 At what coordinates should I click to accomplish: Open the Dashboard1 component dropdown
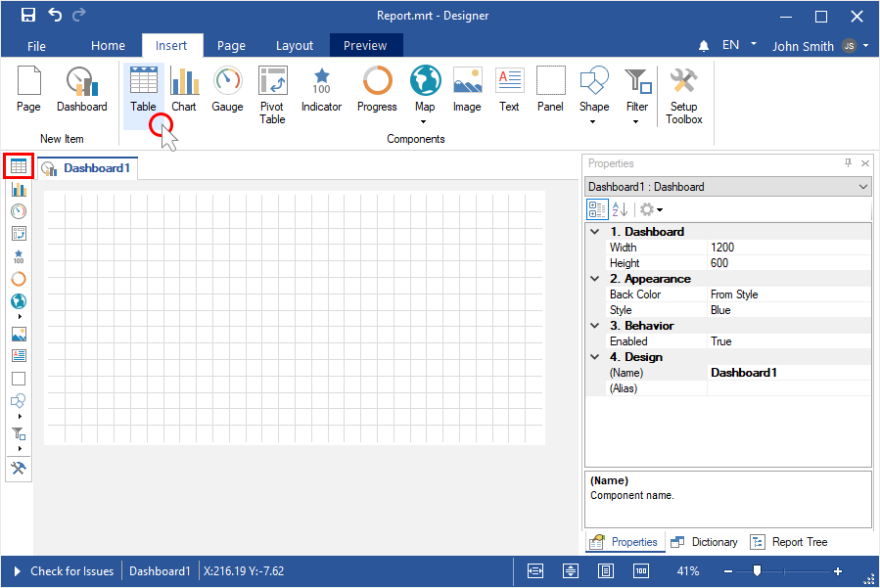click(x=862, y=187)
